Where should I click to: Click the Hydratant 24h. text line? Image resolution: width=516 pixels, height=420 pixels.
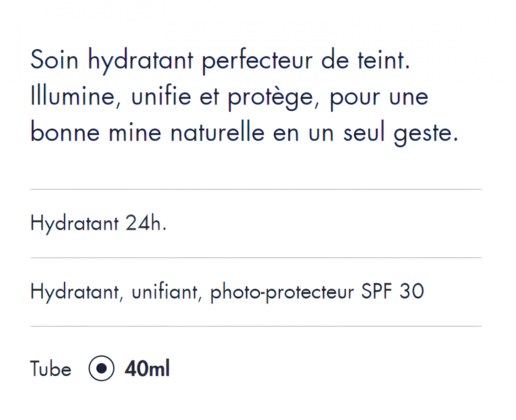pos(98,224)
